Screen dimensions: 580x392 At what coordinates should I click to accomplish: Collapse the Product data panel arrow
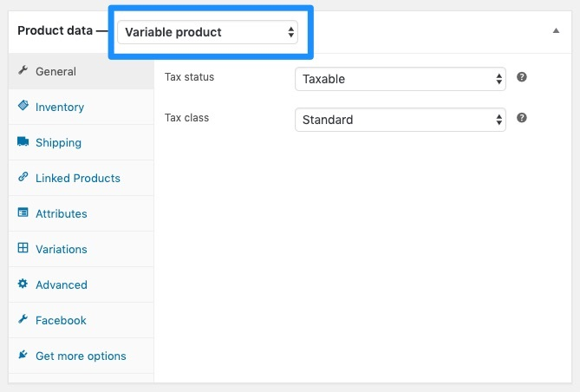coord(556,30)
